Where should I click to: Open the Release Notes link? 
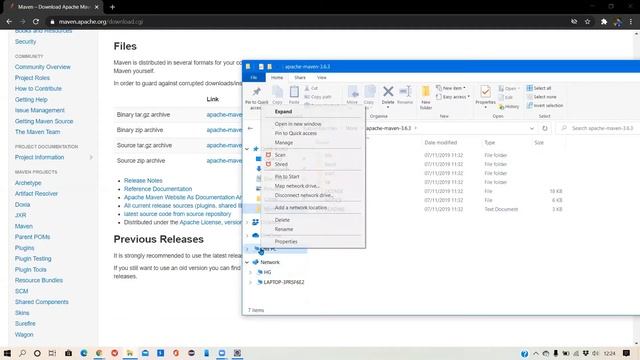143,180
